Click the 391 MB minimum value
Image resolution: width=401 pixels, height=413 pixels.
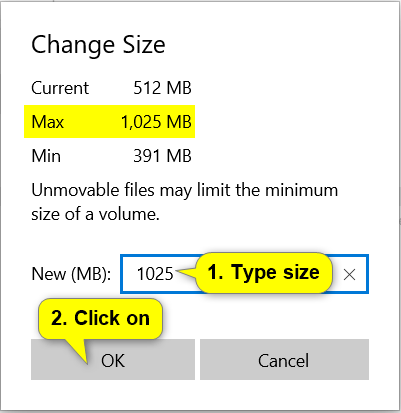pos(162,156)
